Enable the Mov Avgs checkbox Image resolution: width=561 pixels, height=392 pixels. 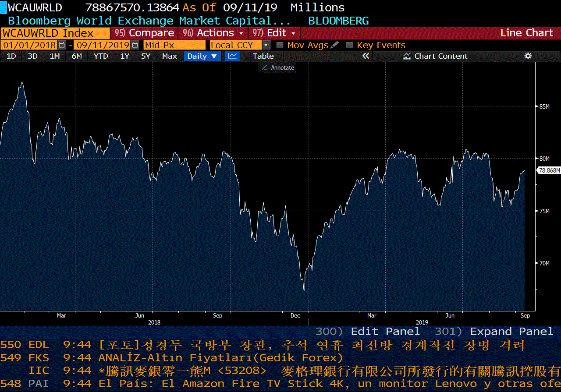(x=280, y=45)
